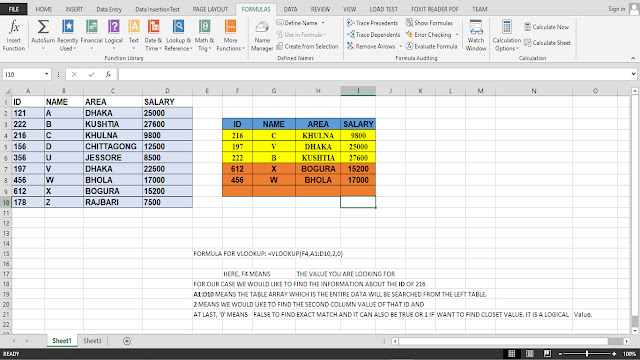Open the Watch Window

click(x=476, y=36)
